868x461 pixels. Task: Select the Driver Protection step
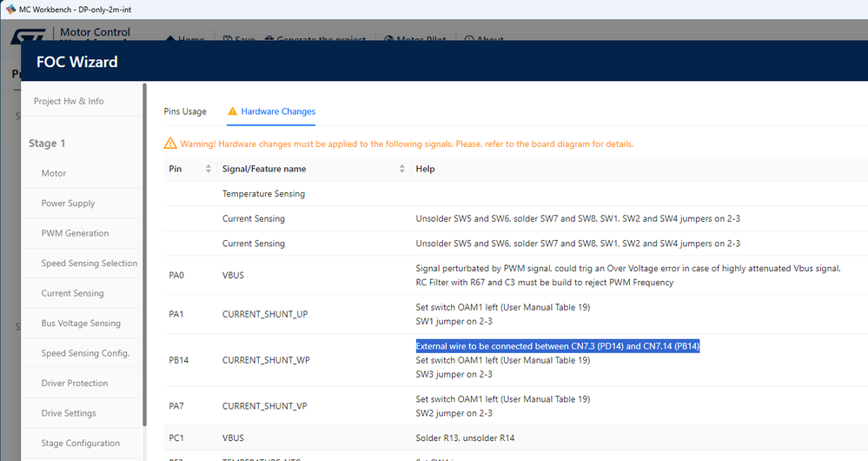pos(75,383)
